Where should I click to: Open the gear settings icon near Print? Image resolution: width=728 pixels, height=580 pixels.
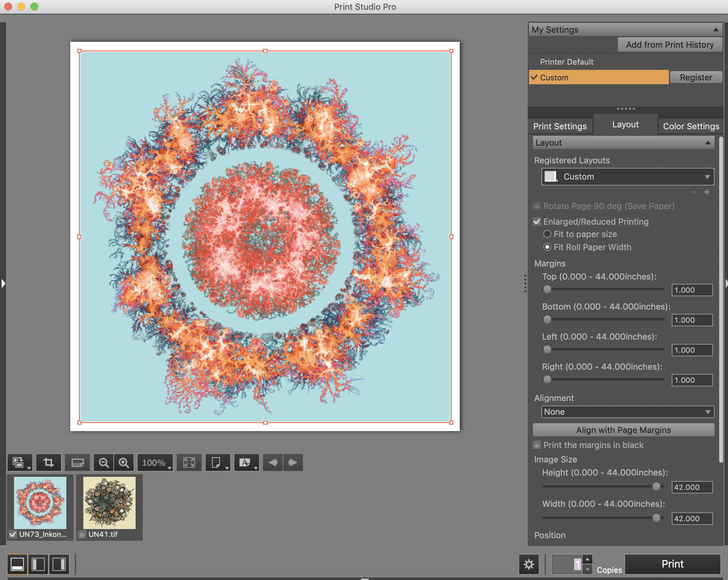(528, 564)
